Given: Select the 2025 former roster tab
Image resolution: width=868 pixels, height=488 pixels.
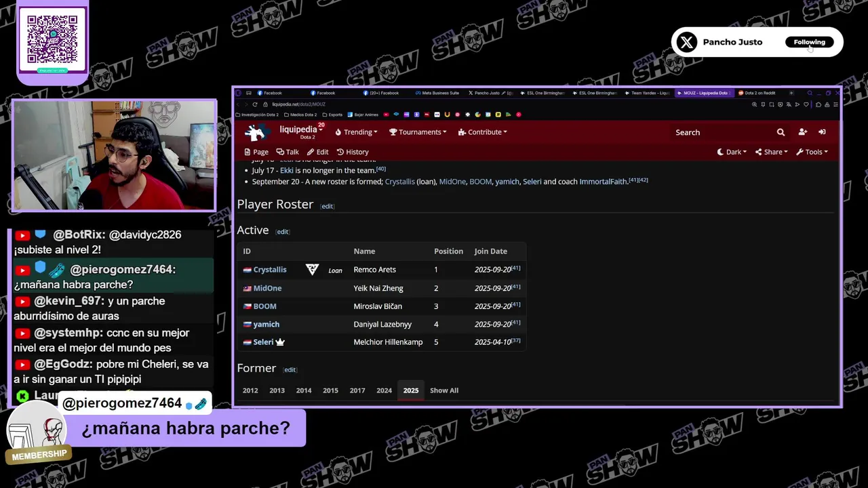Looking at the screenshot, I should click(411, 390).
